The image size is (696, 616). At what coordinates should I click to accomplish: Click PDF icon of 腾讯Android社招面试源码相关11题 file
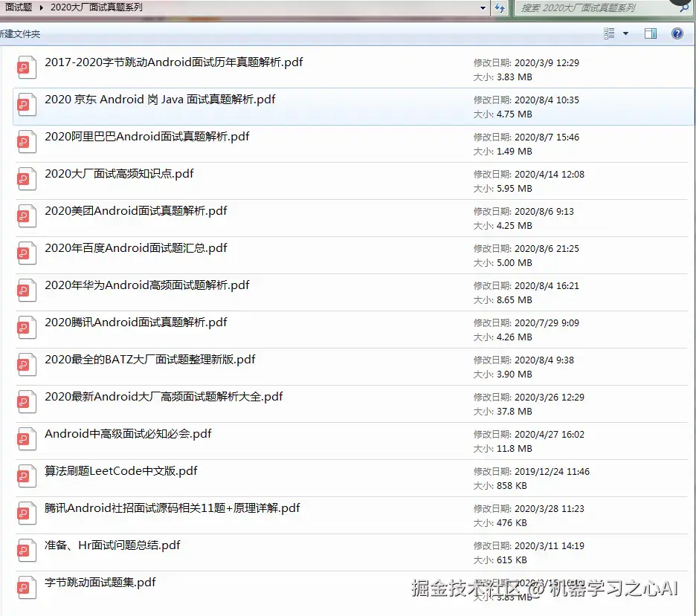click(x=26, y=513)
